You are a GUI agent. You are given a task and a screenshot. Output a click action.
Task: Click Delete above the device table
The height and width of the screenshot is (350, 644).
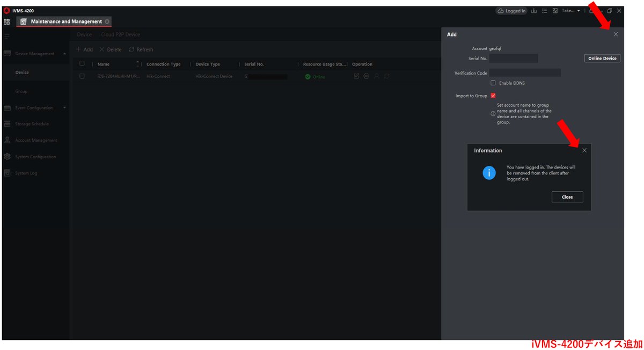pos(111,49)
